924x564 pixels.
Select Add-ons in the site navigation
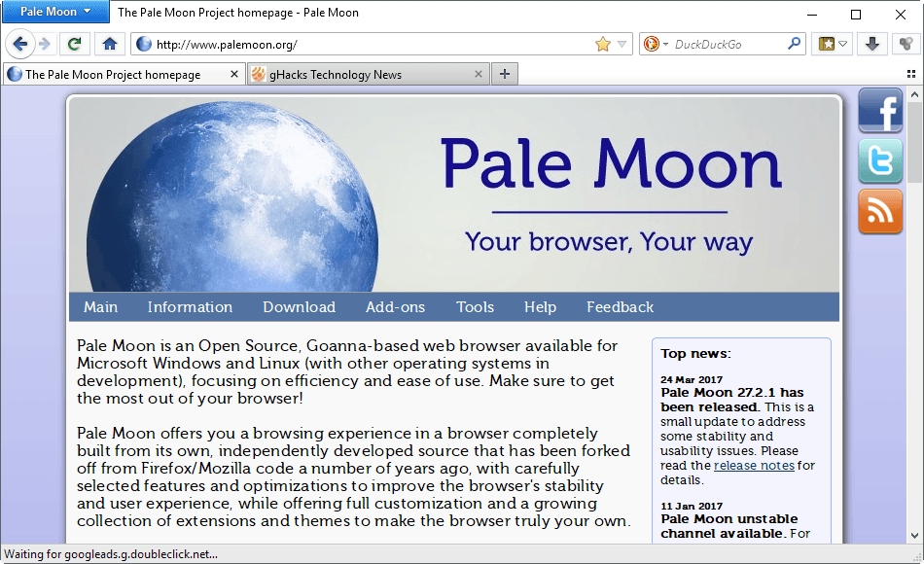click(x=395, y=307)
